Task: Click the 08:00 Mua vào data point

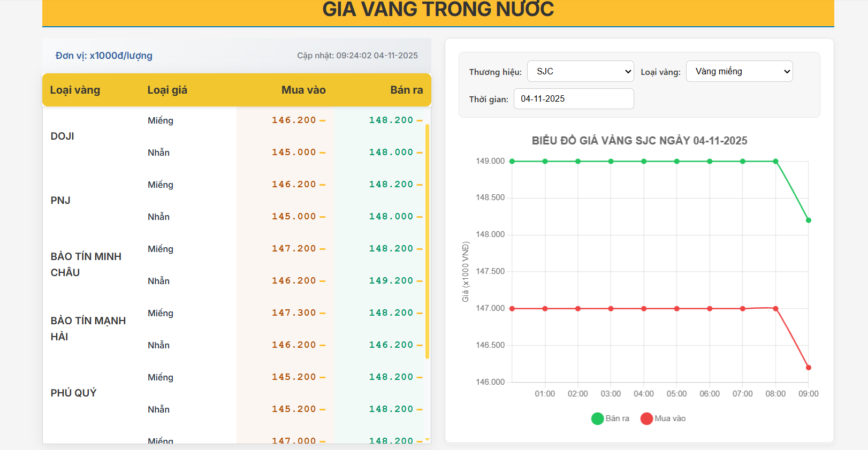Action: point(775,309)
